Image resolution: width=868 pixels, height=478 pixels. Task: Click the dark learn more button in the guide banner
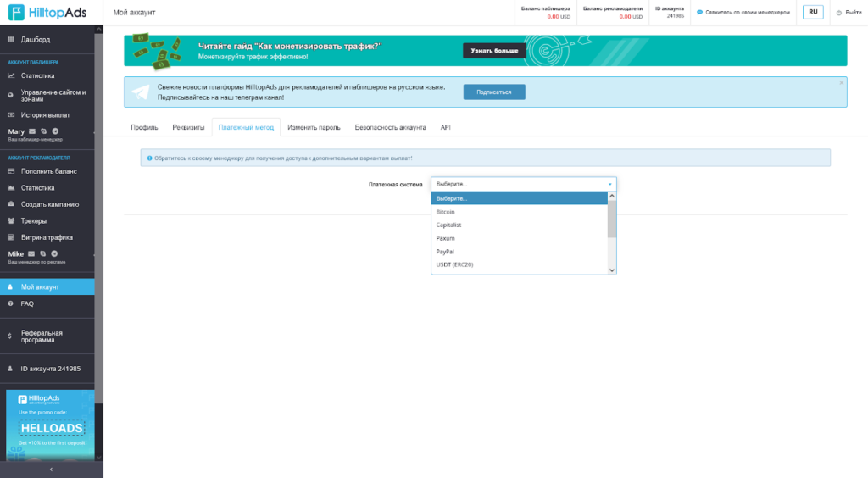pos(494,50)
